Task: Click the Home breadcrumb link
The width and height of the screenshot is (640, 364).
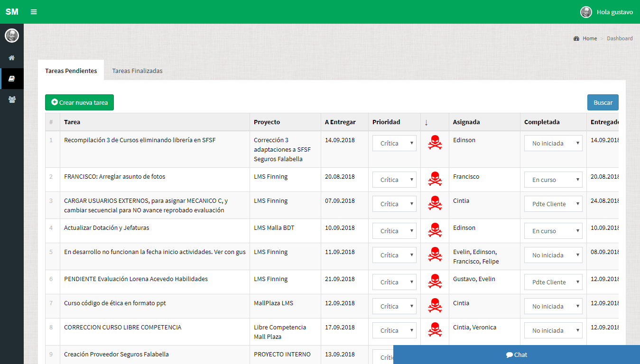Action: [x=590, y=38]
